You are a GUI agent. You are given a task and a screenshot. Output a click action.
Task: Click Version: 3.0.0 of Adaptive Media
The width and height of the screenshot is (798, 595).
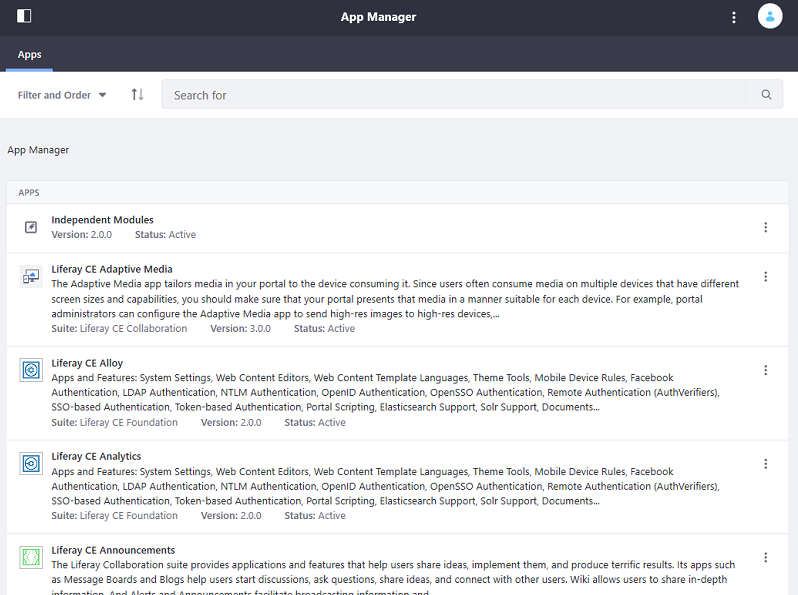pyautogui.click(x=241, y=329)
